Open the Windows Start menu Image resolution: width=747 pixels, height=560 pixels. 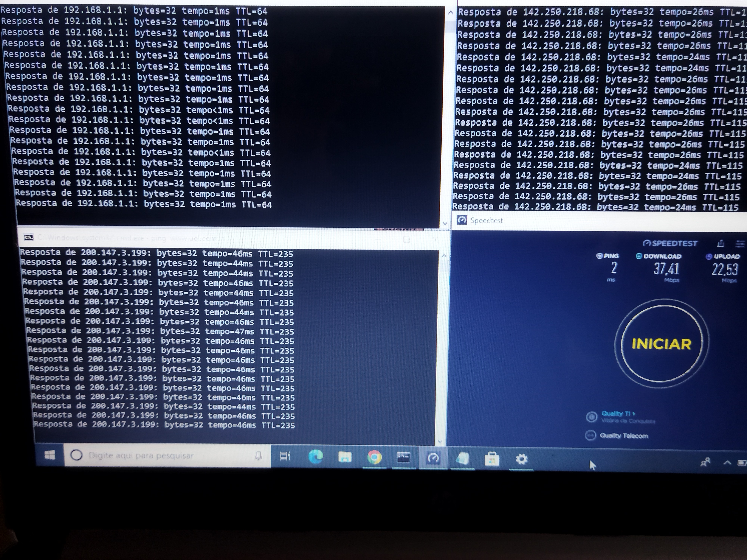pyautogui.click(x=50, y=455)
